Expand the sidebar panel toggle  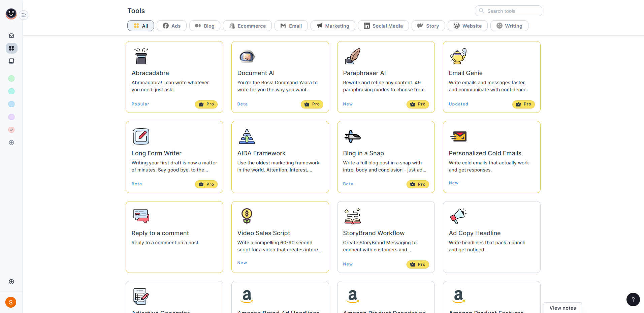coord(24,15)
